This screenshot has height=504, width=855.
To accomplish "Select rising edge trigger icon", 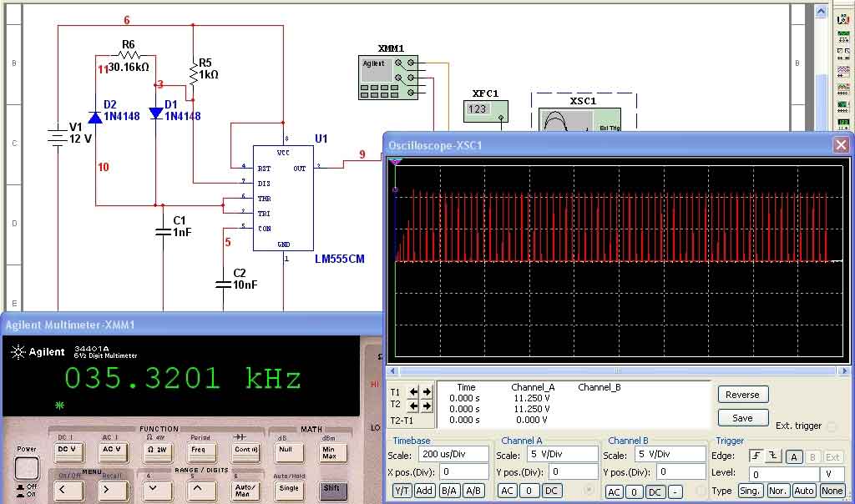I will (x=756, y=456).
